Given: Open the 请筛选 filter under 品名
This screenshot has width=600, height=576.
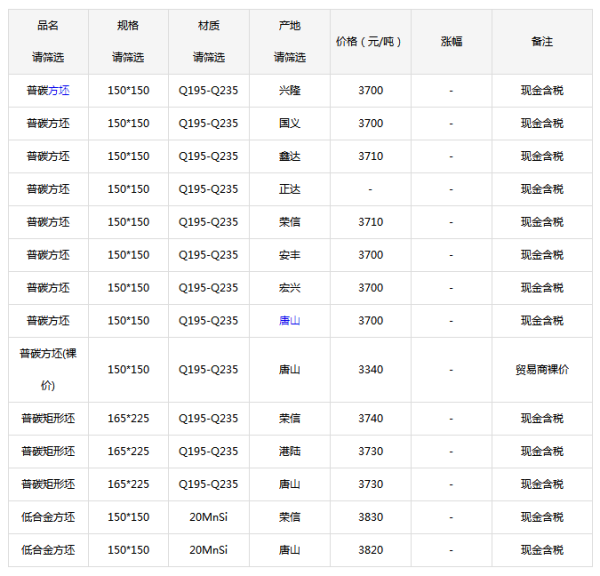Looking at the screenshot, I should 48,57.
